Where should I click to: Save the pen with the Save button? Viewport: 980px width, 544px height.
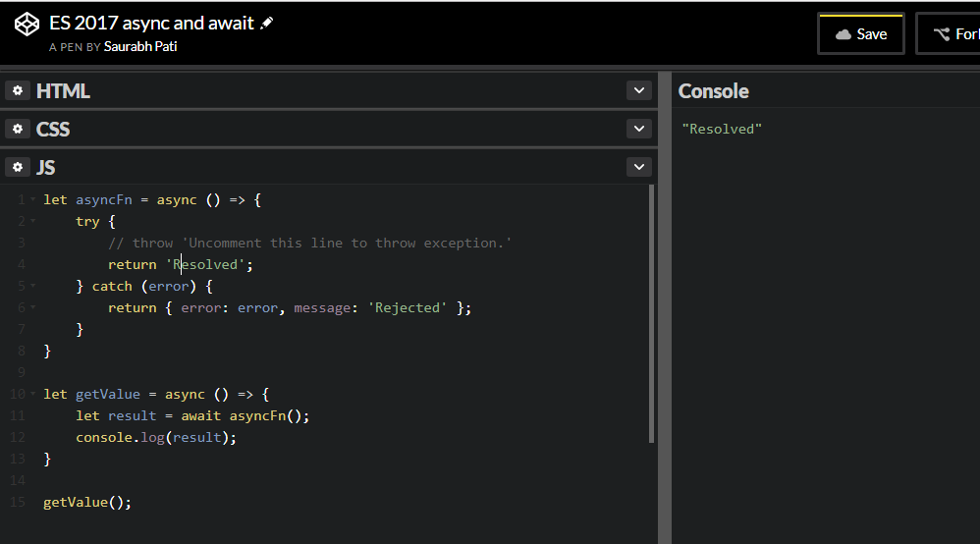click(860, 34)
